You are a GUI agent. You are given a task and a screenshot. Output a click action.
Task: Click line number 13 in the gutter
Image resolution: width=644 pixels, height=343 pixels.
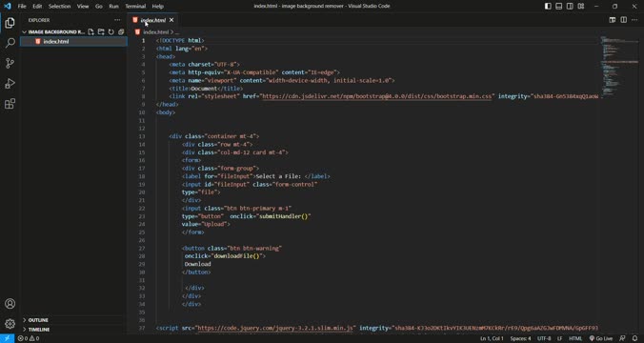pos(142,136)
